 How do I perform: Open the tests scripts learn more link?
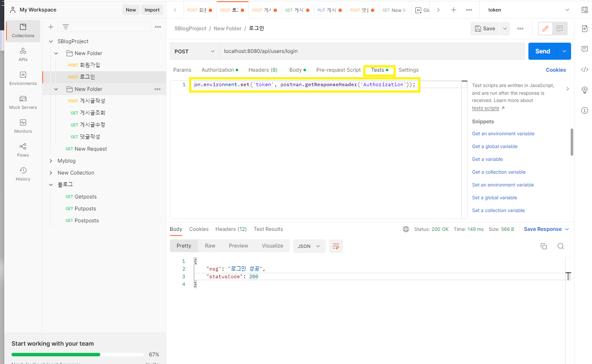[x=486, y=108]
